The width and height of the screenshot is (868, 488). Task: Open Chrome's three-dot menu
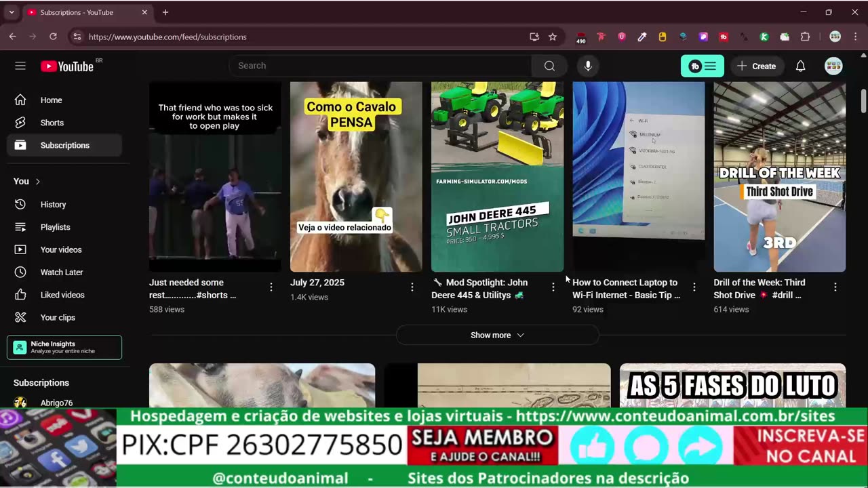[x=855, y=37]
